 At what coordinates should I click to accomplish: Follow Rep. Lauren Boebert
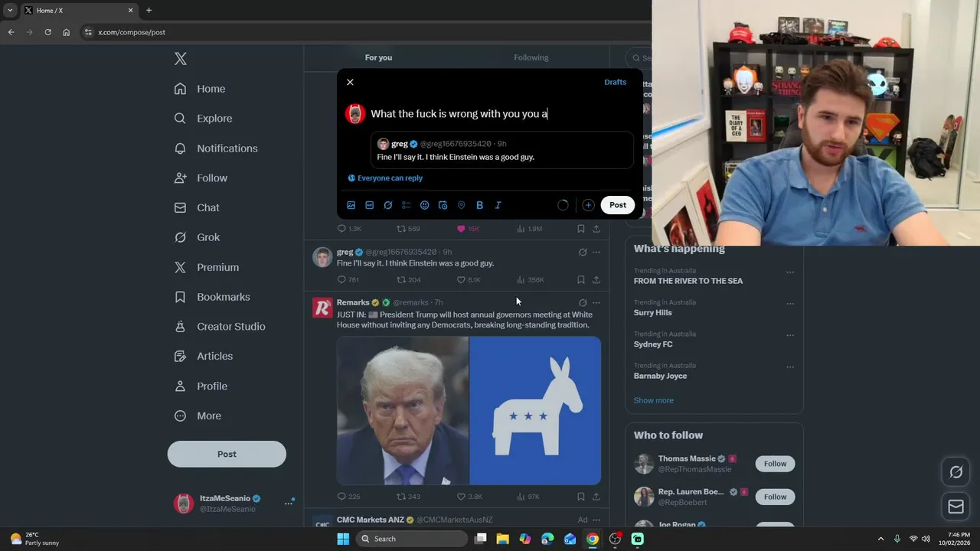(775, 497)
